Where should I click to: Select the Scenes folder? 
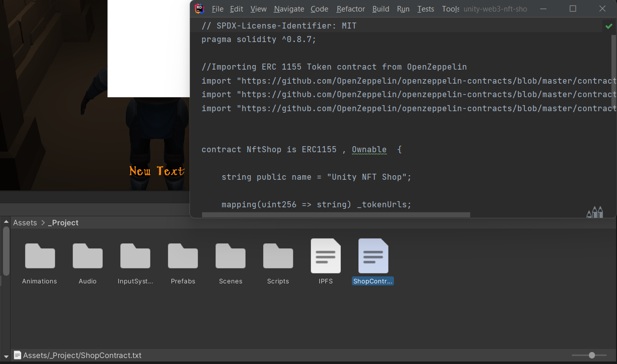coord(231,263)
